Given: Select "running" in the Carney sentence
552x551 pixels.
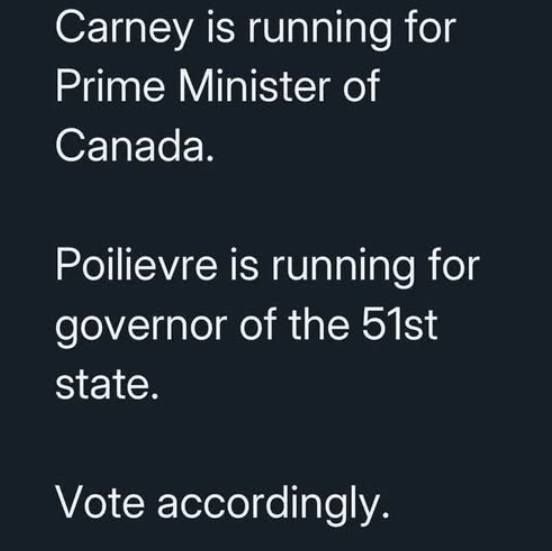Looking at the screenshot, I should pyautogui.click(x=319, y=30).
